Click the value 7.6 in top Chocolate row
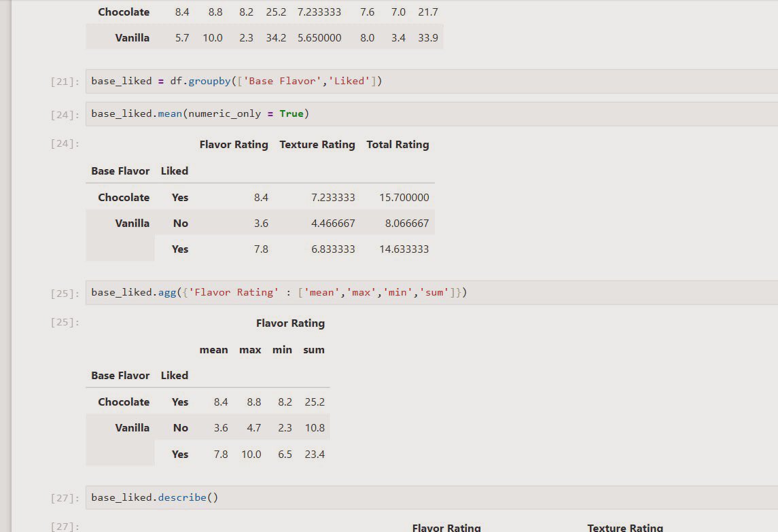The height and width of the screenshot is (532, 778). pyautogui.click(x=367, y=12)
